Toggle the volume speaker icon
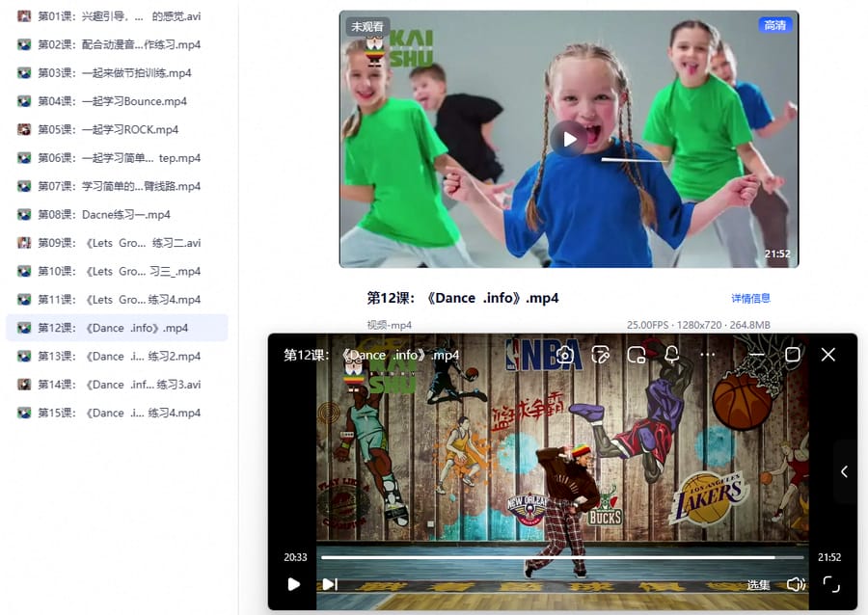The image size is (868, 615). coord(796,584)
